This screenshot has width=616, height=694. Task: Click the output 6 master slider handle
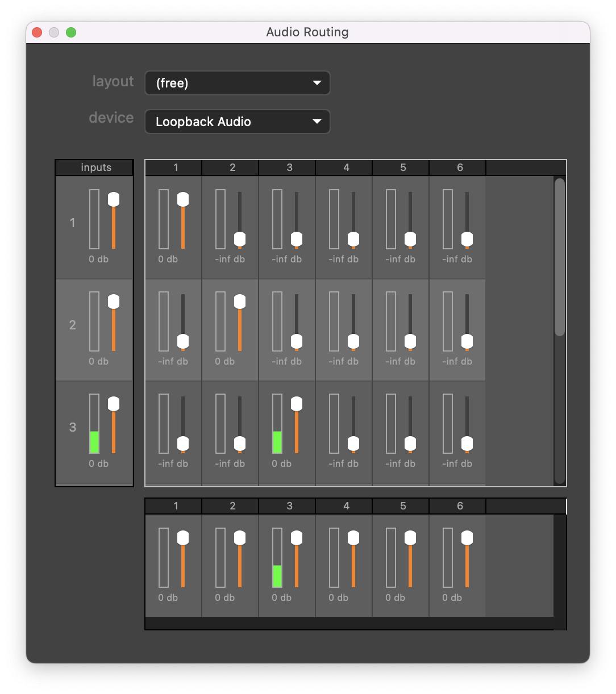[467, 538]
